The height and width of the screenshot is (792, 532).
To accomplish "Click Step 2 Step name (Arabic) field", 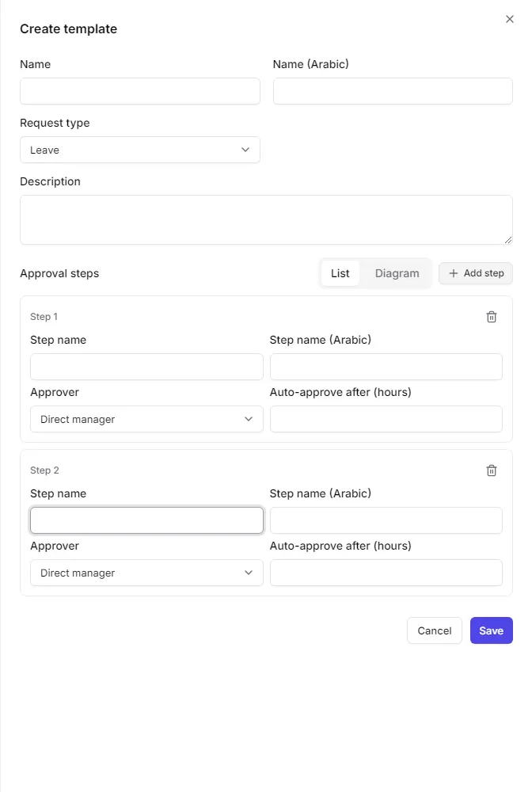I will tap(386, 520).
